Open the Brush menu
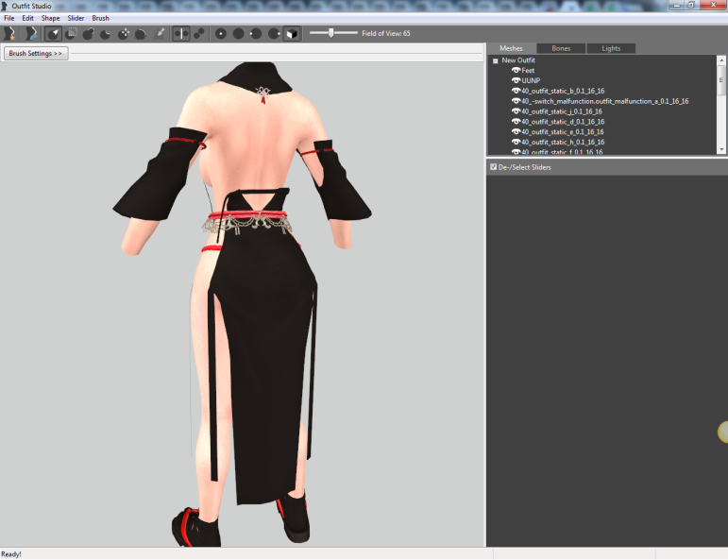Image resolution: width=728 pixels, height=560 pixels. [x=100, y=18]
